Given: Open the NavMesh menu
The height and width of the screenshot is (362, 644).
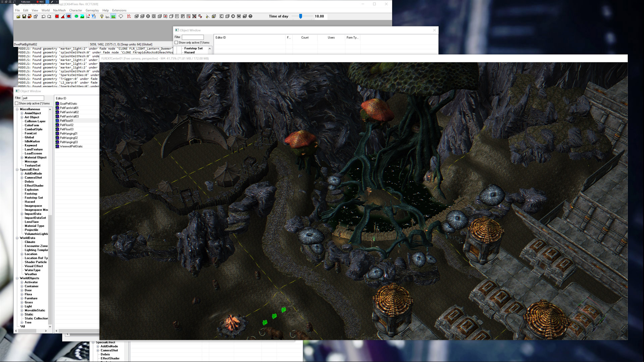Looking at the screenshot, I should coord(59,10).
